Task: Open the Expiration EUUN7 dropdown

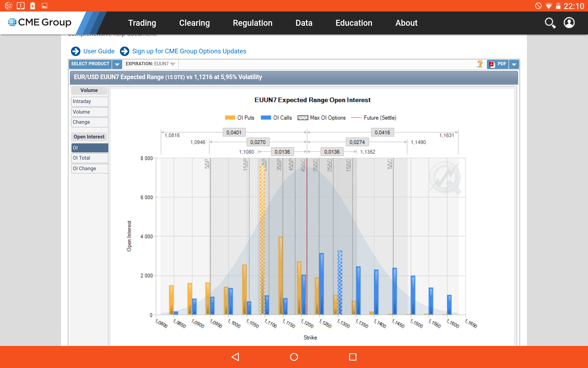Action: pos(150,64)
